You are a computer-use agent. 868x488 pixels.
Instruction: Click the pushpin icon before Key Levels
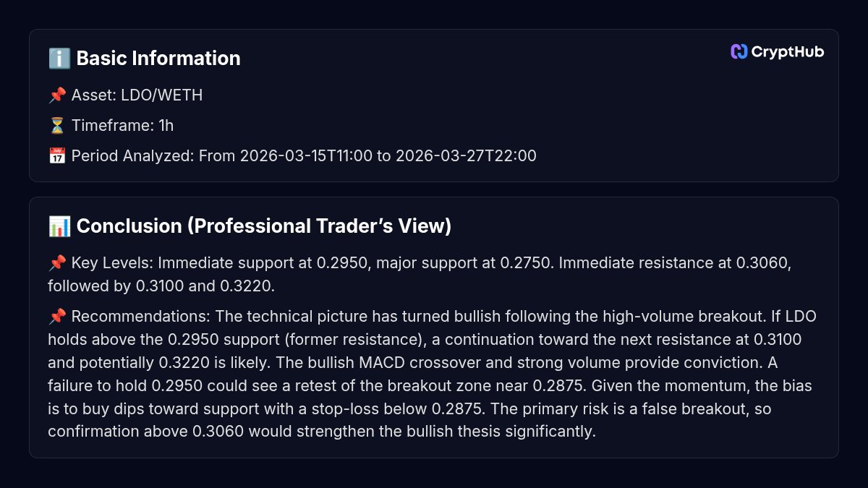57,263
